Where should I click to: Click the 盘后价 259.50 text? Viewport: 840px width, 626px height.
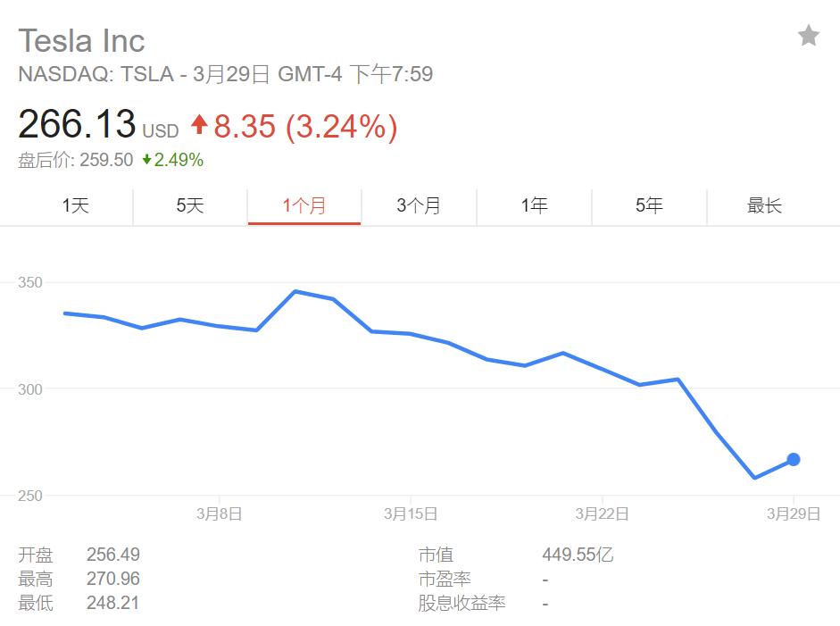tap(76, 160)
